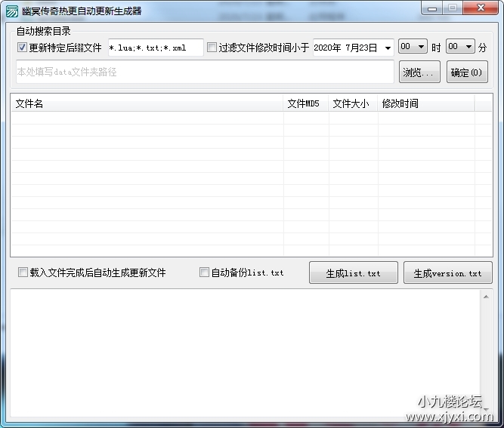The image size is (504, 428).
Task: Sort by 修改时间 column header
Action: [425, 103]
